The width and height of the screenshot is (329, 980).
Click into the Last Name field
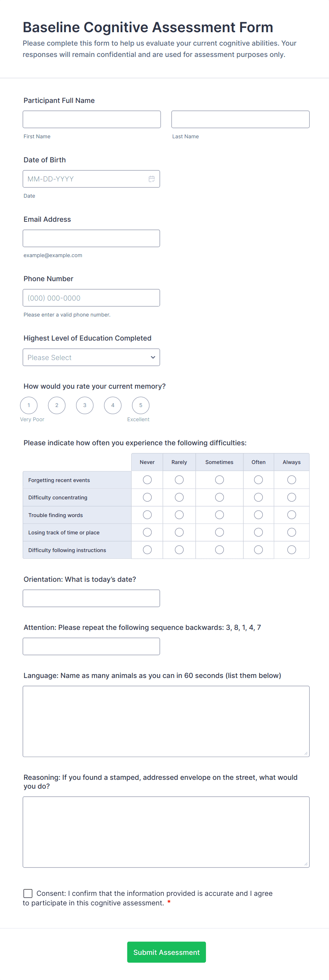click(x=240, y=120)
